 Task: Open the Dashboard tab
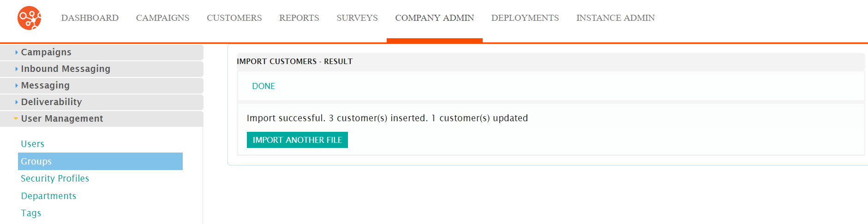(x=90, y=18)
